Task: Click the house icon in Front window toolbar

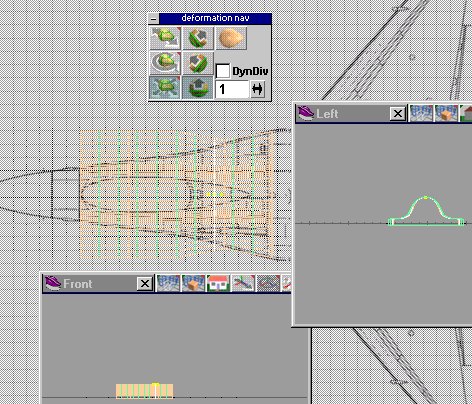Action: (x=218, y=283)
